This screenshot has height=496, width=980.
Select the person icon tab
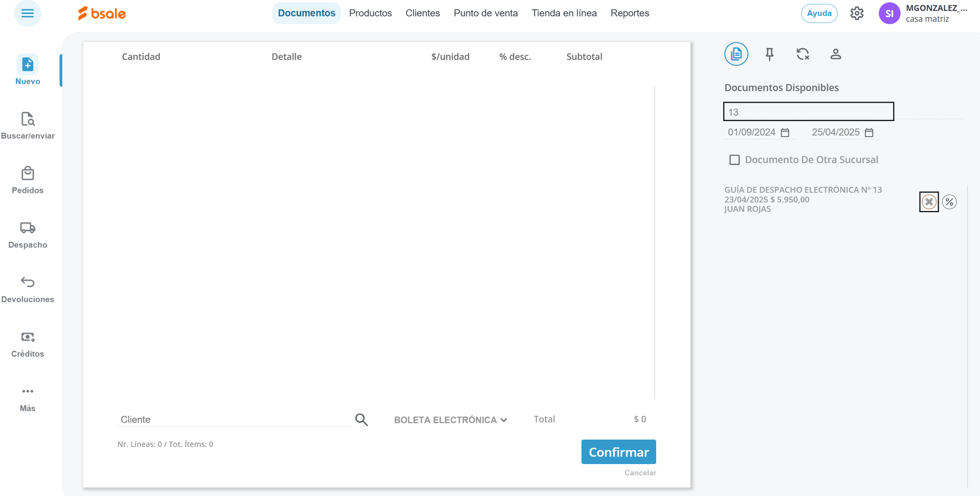click(836, 54)
